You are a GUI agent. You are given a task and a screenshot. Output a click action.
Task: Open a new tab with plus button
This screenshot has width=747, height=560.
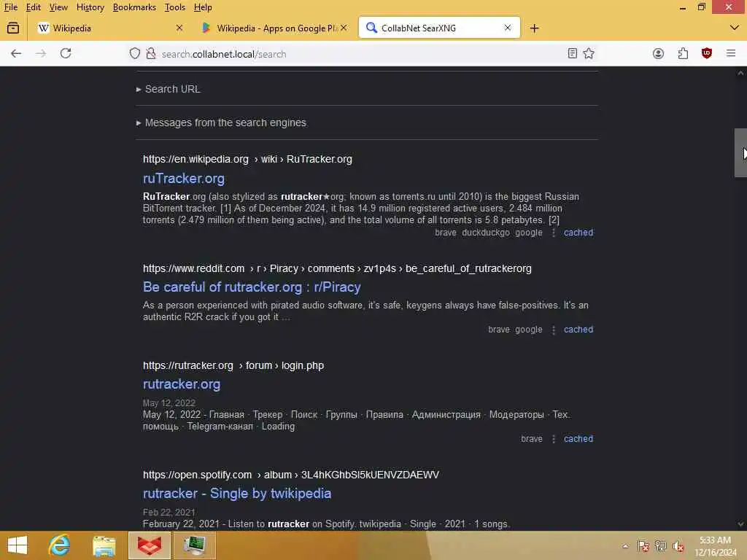534,28
